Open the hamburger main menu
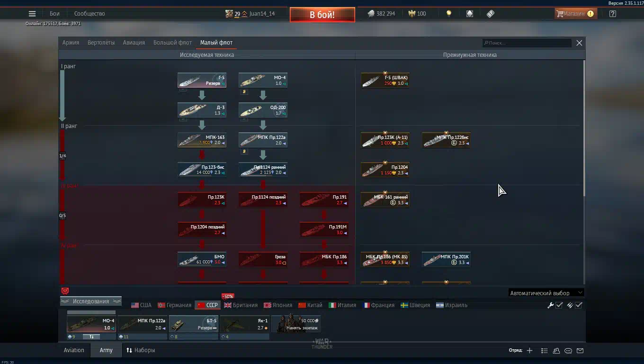The width and height of the screenshot is (644, 364). tap(32, 14)
